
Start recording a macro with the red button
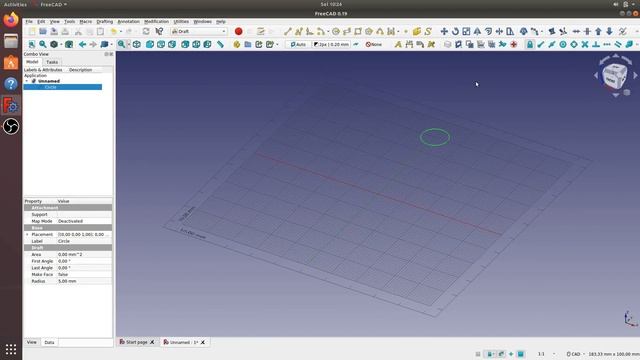239,31
